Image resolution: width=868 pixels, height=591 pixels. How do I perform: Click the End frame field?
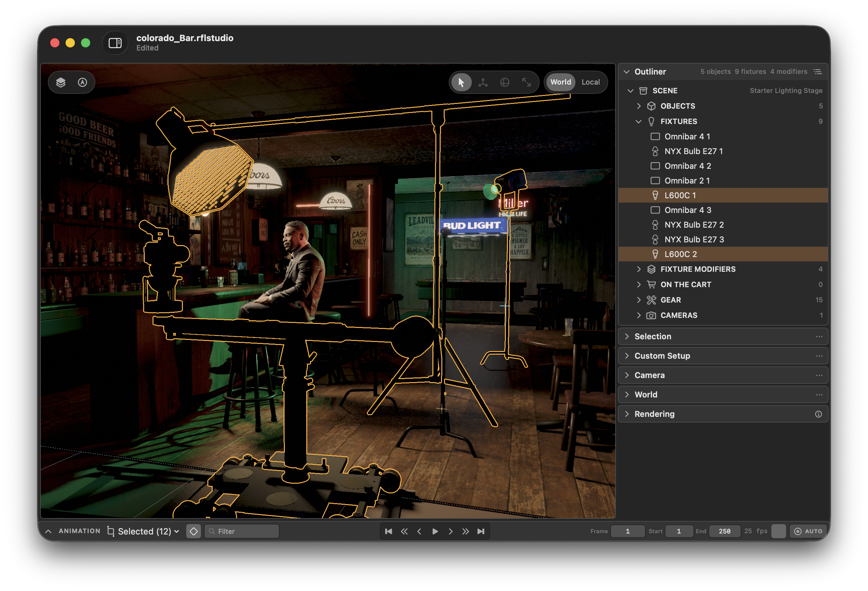coord(724,531)
